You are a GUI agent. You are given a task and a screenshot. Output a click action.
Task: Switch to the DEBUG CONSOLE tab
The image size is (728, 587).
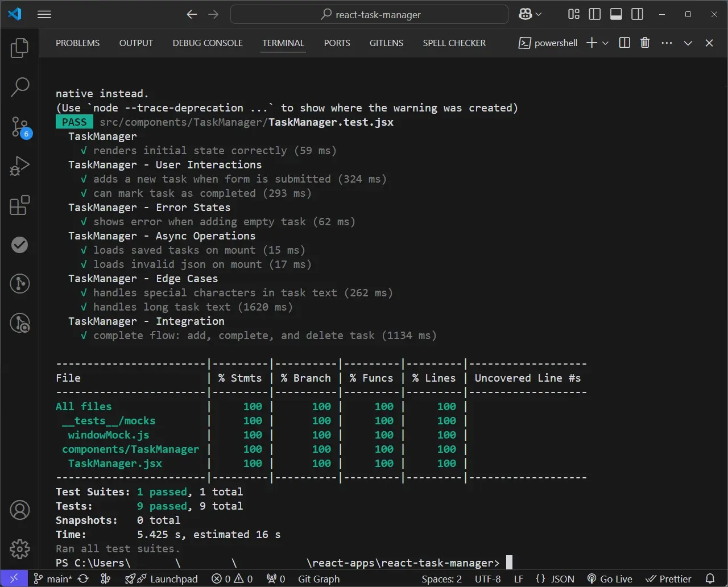pyautogui.click(x=208, y=43)
